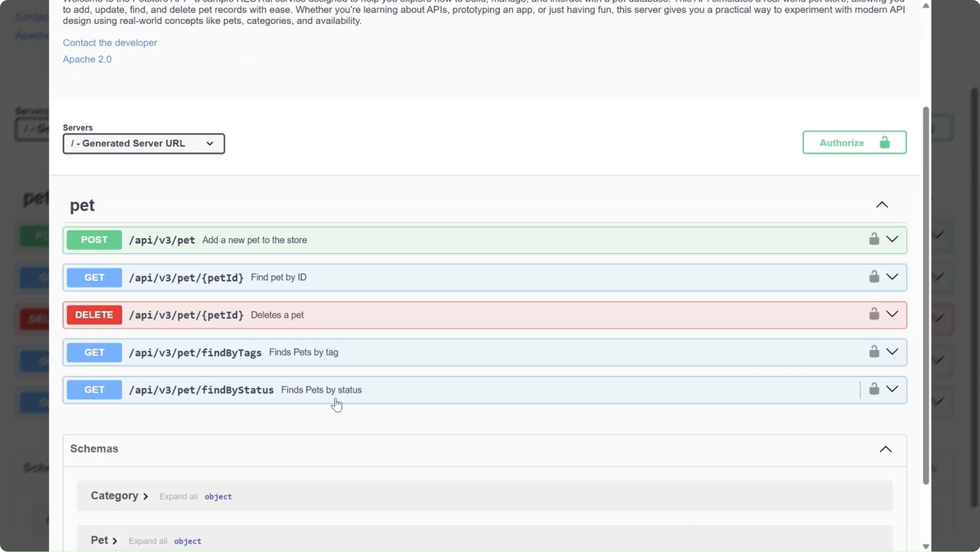Viewport: 980px width, 552px height.
Task: Click the lock icon on the DELETE endpoint
Action: [874, 314]
